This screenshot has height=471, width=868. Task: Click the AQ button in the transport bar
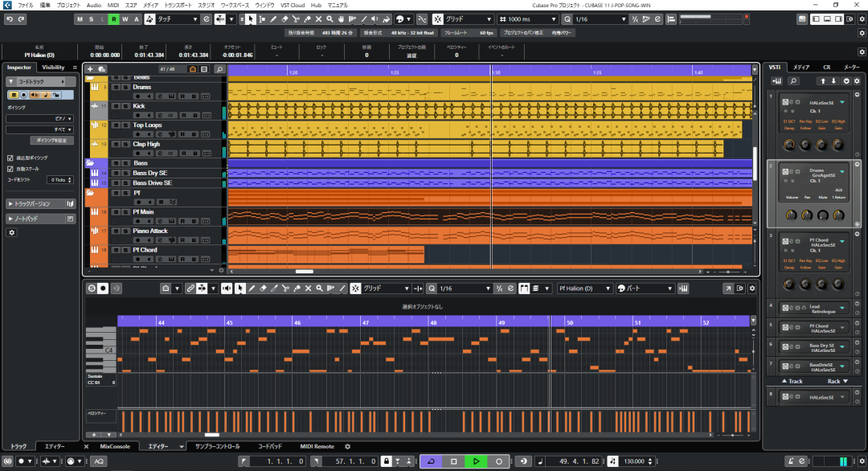click(x=99, y=461)
